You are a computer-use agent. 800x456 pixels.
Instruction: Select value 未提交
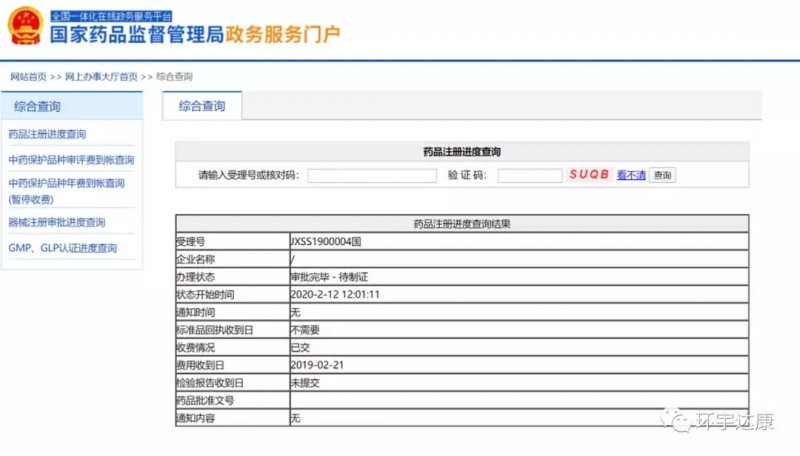point(305,383)
